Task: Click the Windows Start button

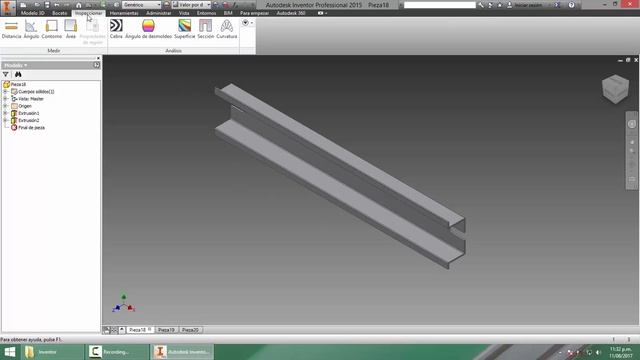Action: pyautogui.click(x=9, y=352)
